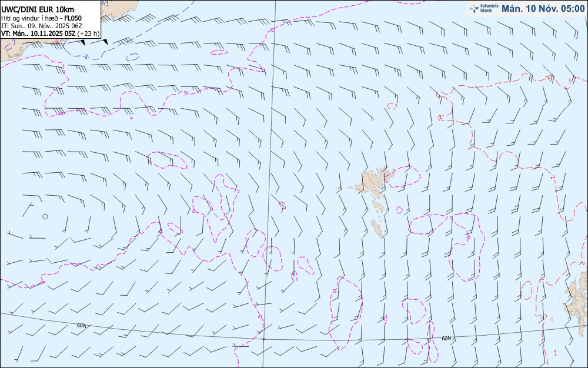The image size is (588, 368).
Task: Click the 60N label west of the meridian
Action: click(x=82, y=325)
